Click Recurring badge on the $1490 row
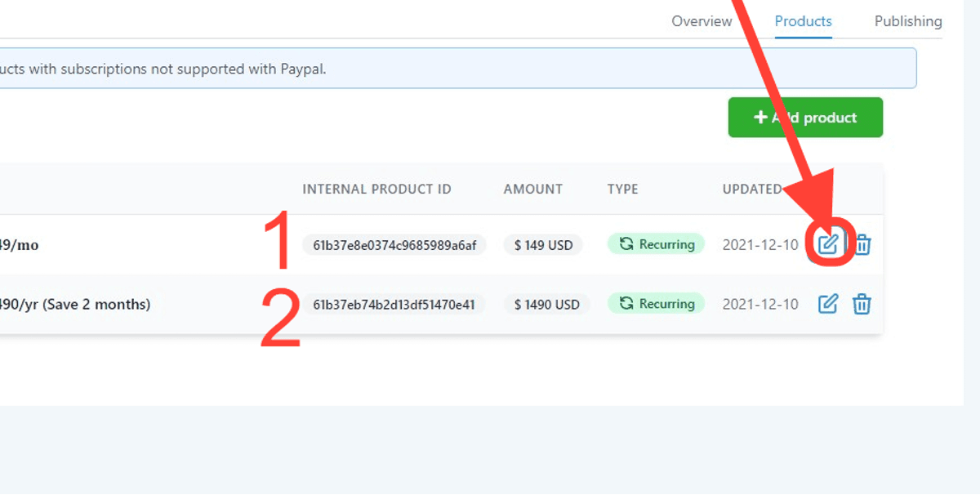The image size is (980, 495). click(656, 304)
